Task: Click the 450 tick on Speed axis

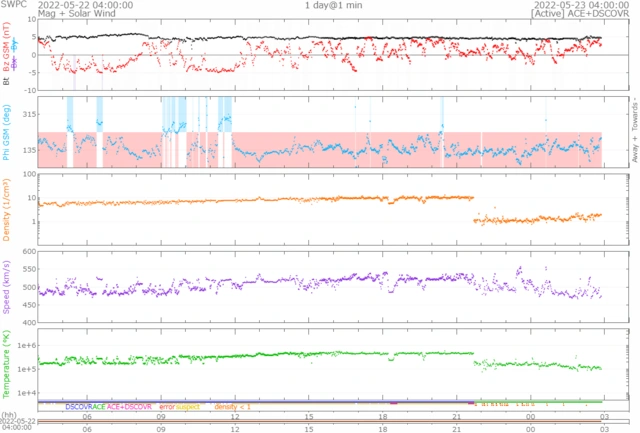Action: click(x=29, y=305)
